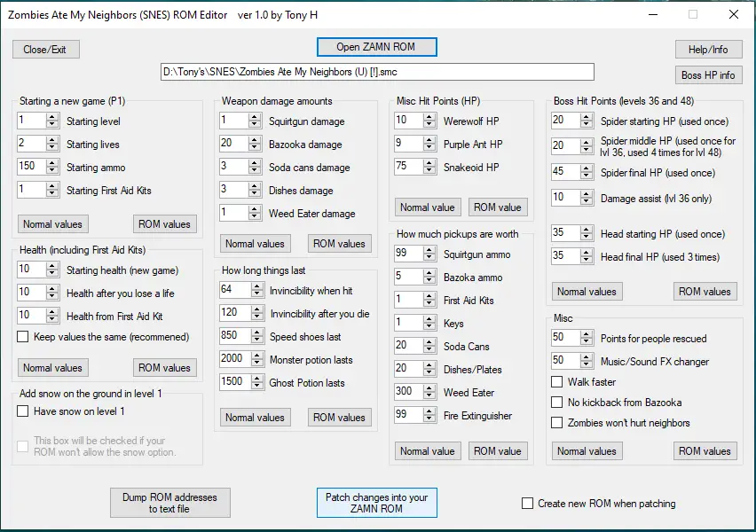This screenshot has height=532, width=756.
Task: Click Normal value under pickups worth section
Action: coord(428,451)
